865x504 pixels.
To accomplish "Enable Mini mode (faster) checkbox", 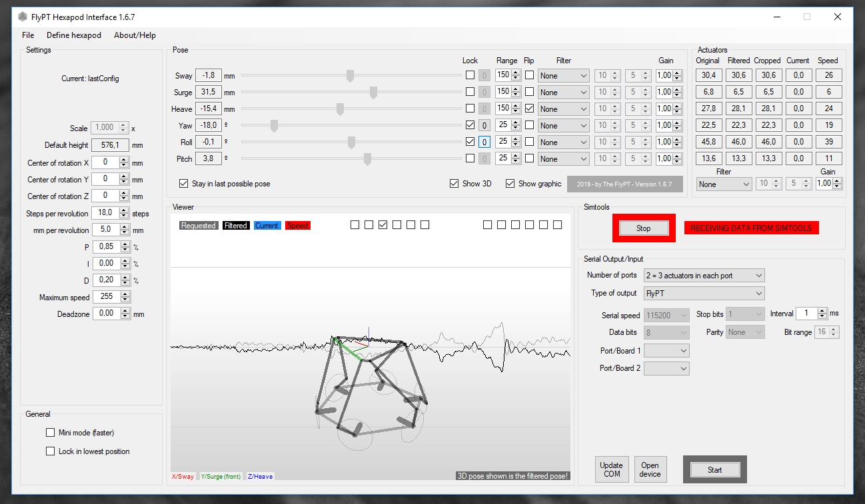I will point(51,433).
